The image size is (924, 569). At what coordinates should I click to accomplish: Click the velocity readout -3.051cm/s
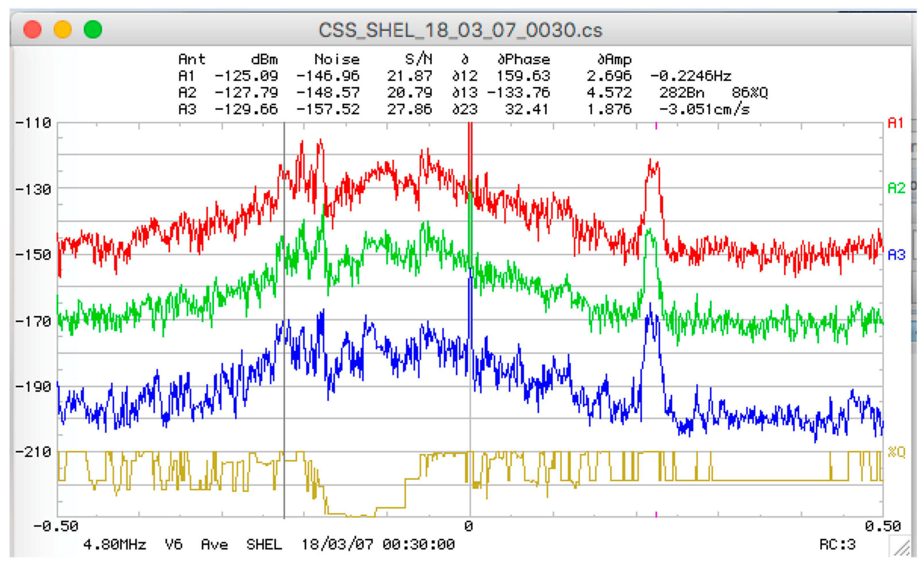(705, 109)
